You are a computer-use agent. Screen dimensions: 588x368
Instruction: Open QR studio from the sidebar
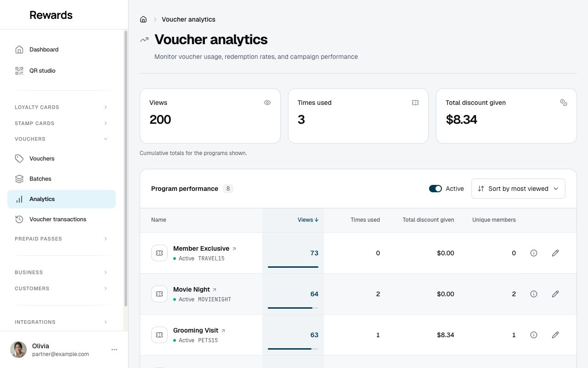[x=62, y=71]
